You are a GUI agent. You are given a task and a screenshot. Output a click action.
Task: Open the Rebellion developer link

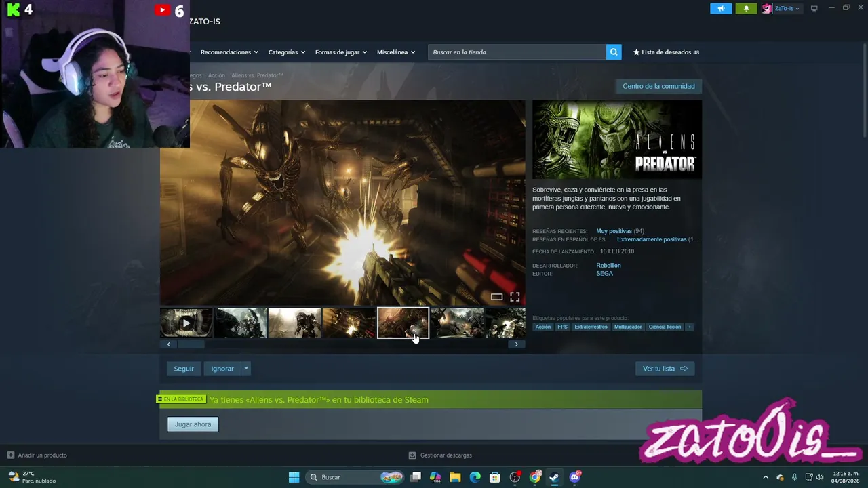coord(608,265)
